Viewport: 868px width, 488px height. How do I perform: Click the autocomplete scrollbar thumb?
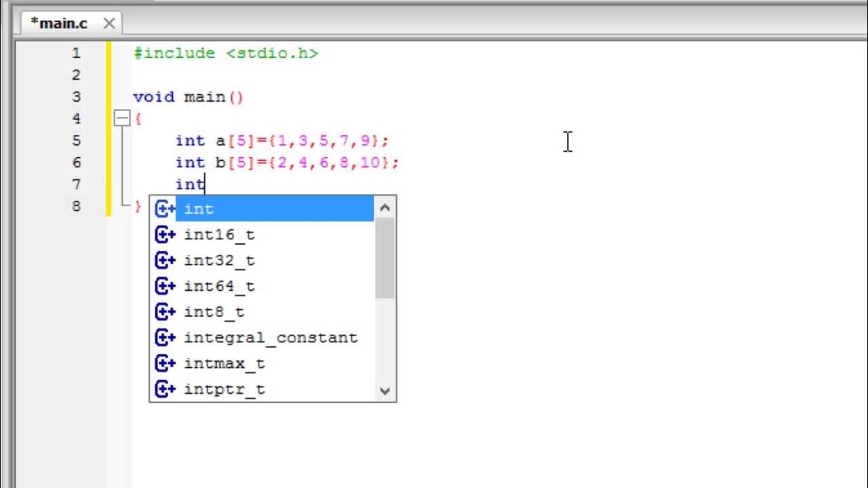[x=385, y=258]
